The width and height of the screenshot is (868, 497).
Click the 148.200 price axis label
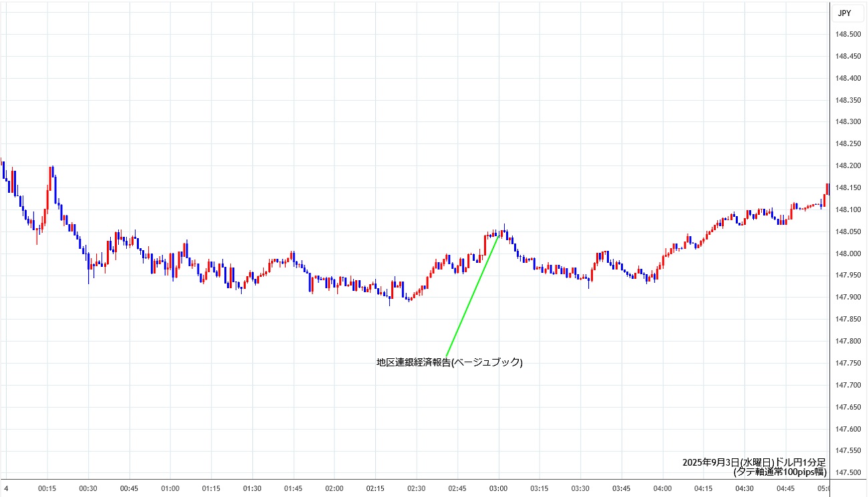(848, 166)
